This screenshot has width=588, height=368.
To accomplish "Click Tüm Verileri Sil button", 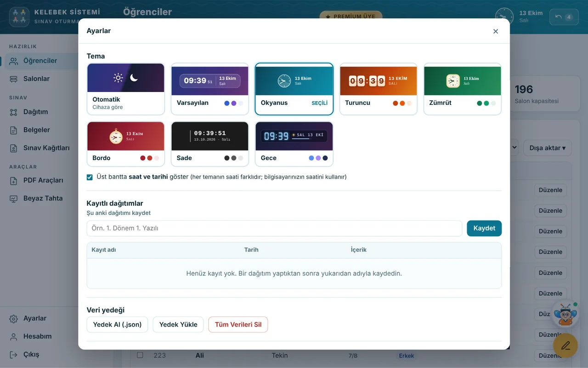I will (238, 324).
